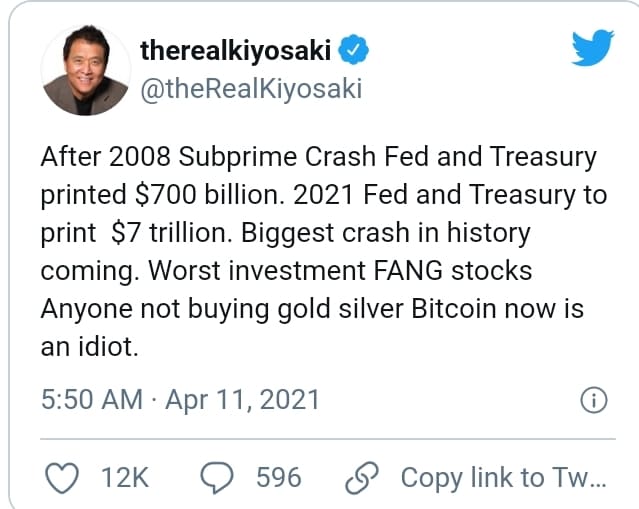Click the reply speech bubble icon
Image resolution: width=639 pixels, height=509 pixels.
(x=217, y=478)
